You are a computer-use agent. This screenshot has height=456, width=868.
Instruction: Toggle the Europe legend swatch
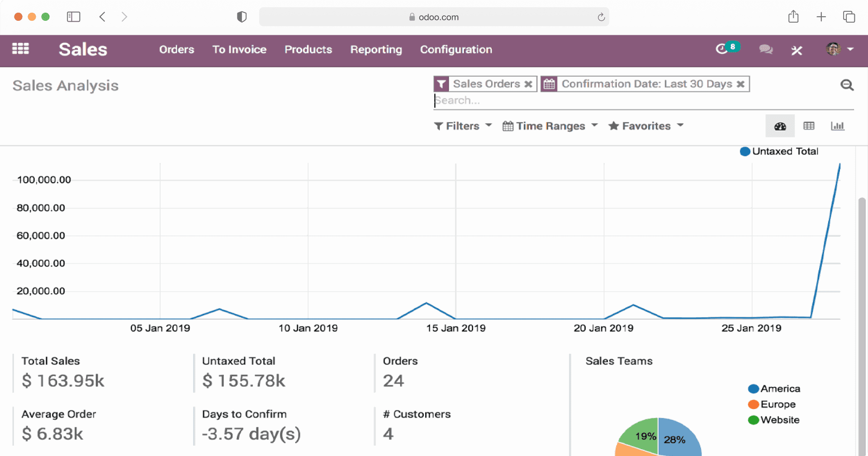pos(754,404)
